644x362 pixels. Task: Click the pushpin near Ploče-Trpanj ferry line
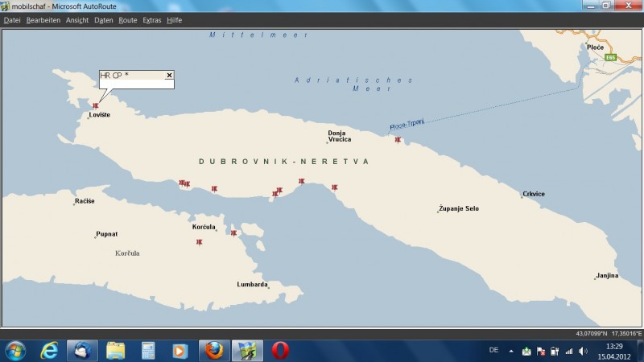398,140
